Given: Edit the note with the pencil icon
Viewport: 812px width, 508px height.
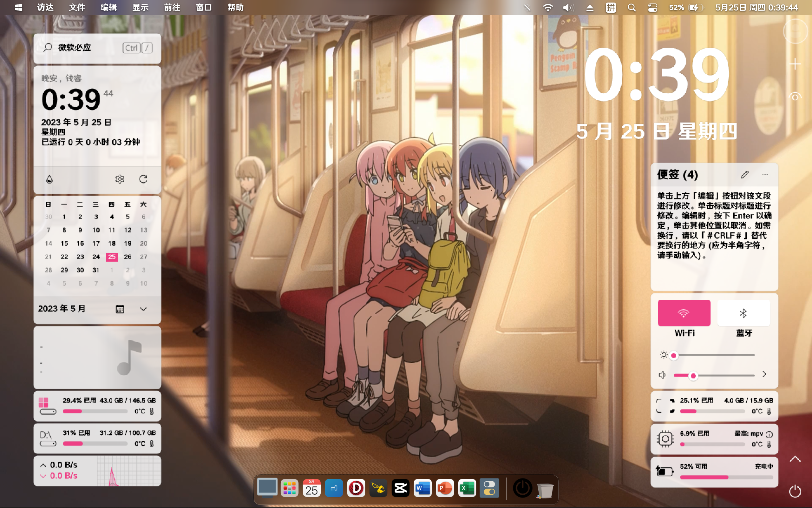Looking at the screenshot, I should point(744,175).
